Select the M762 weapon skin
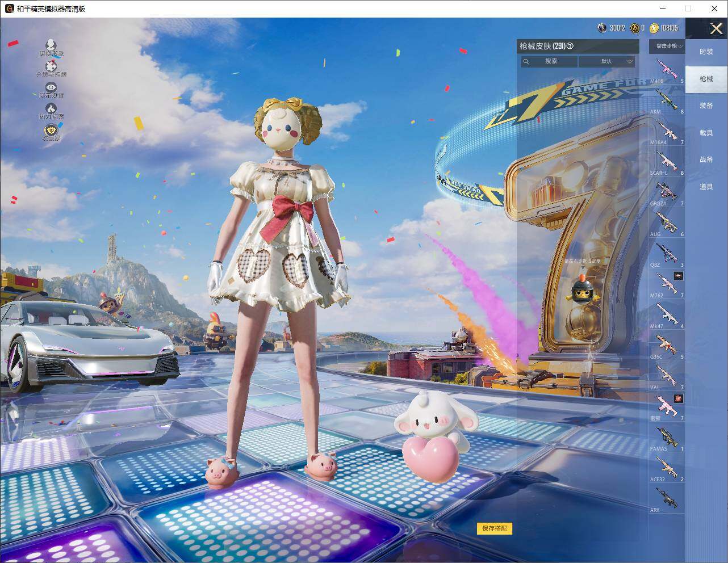This screenshot has width=728, height=563. coord(667,285)
